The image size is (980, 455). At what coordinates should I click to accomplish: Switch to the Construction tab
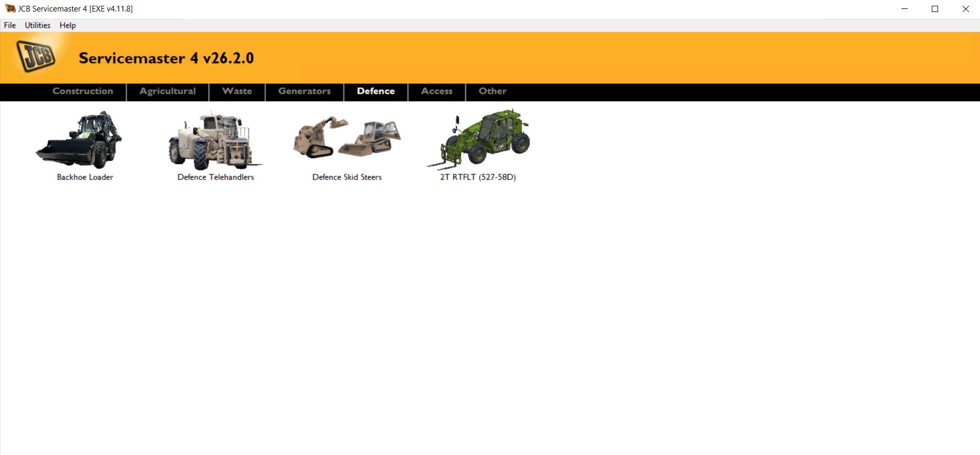coord(83,91)
